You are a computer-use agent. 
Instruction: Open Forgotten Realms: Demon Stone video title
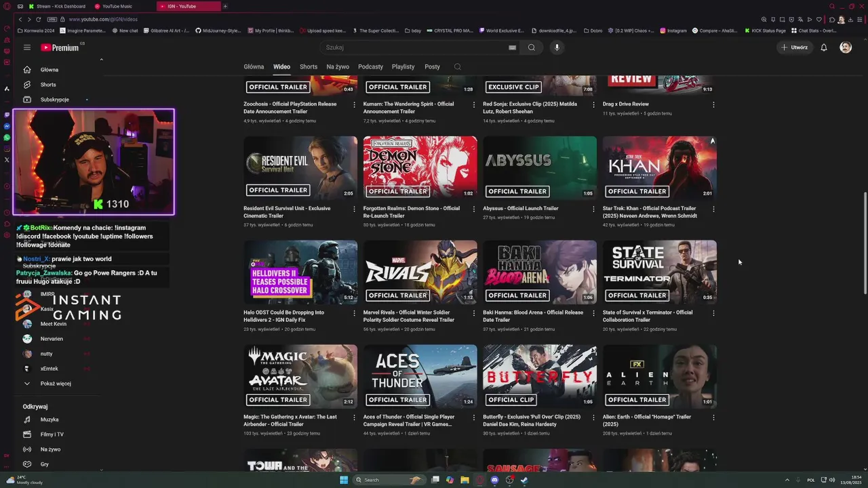tap(412, 212)
